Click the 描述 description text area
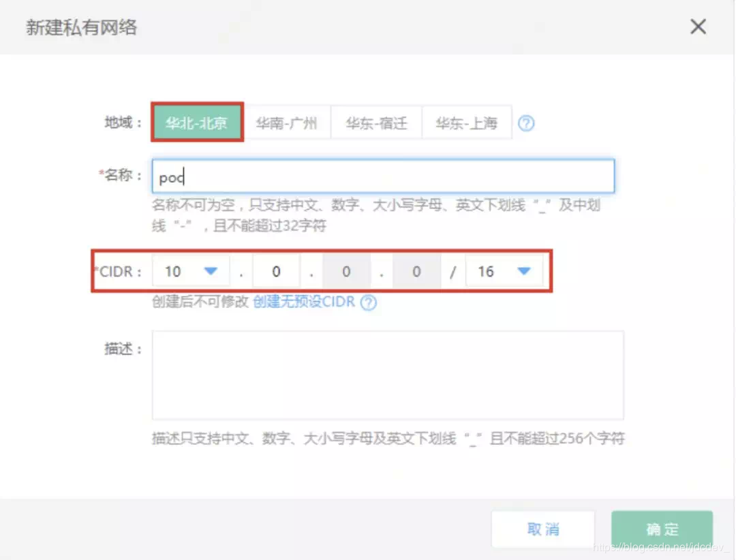The height and width of the screenshot is (560, 736). (x=386, y=374)
